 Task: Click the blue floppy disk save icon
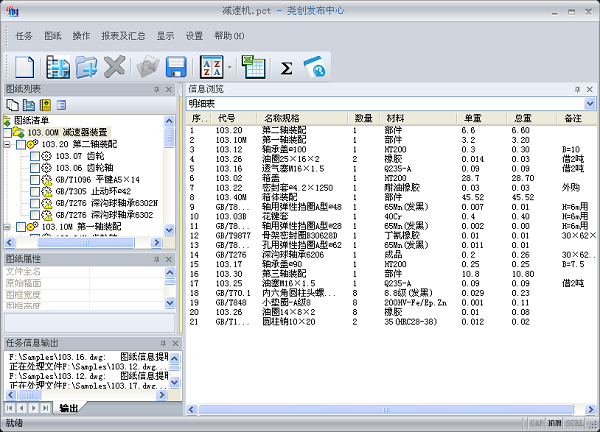pos(176,67)
